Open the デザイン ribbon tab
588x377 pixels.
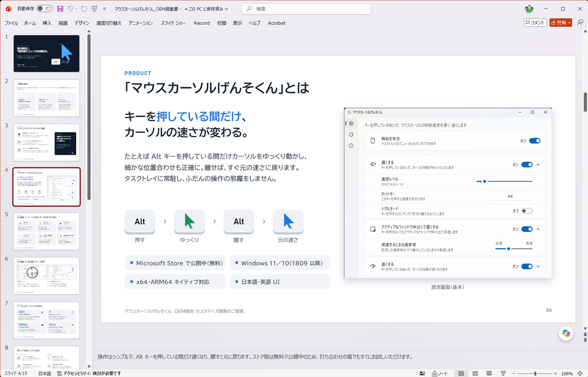82,23
